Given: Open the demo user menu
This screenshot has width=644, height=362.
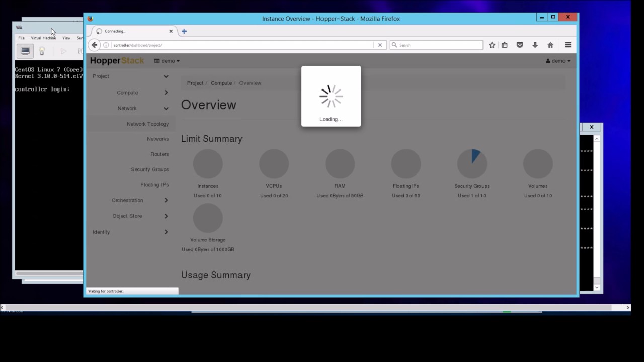Looking at the screenshot, I should pos(558,61).
